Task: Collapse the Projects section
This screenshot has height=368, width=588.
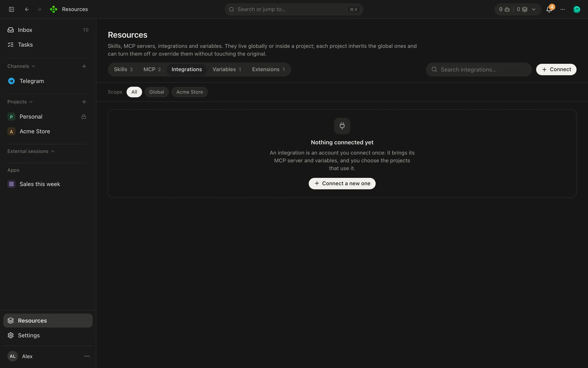Action: (x=20, y=102)
